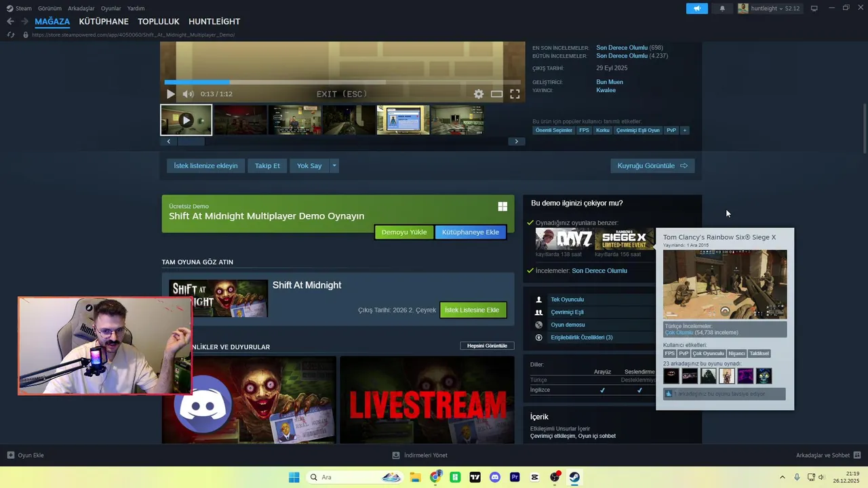Viewport: 868px width, 488px height.
Task: Open File Explorer from the taskbar
Action: (415, 477)
